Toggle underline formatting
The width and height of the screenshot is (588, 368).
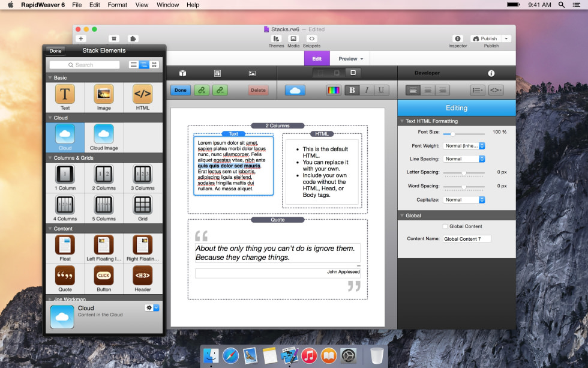(x=382, y=90)
